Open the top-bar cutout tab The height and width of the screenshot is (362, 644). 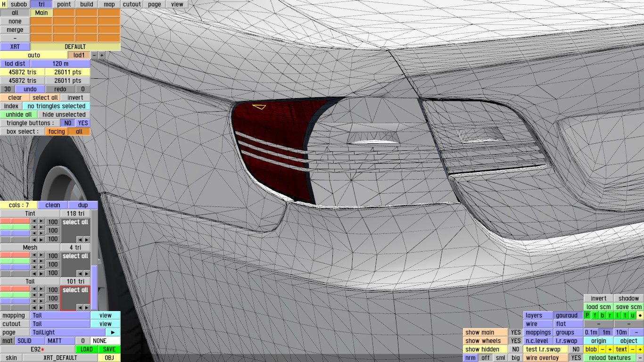(x=132, y=4)
